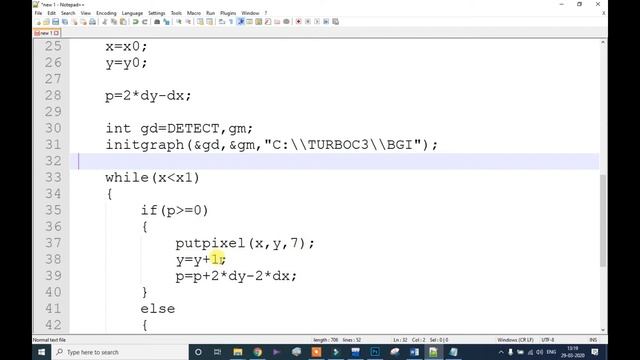Open Folder as Workspace toolbar icon
Viewport: 640px width, 360px height.
click(277, 22)
